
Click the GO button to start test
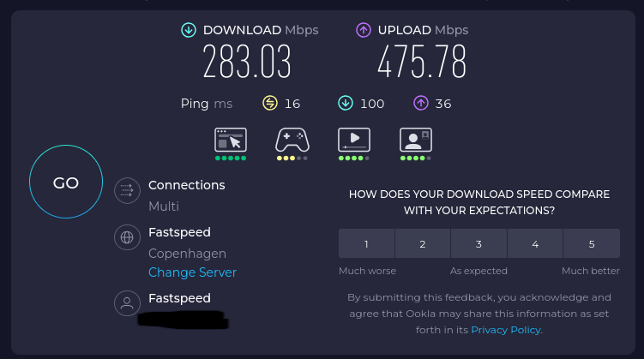click(x=66, y=182)
